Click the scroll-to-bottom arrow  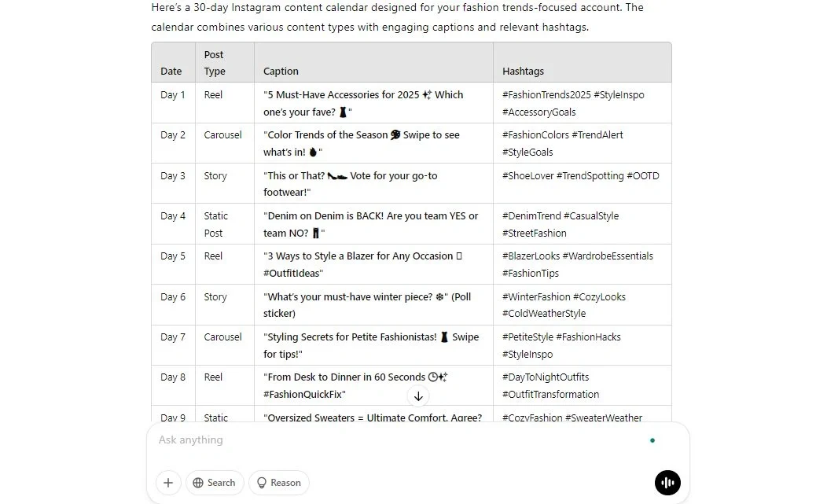(419, 397)
